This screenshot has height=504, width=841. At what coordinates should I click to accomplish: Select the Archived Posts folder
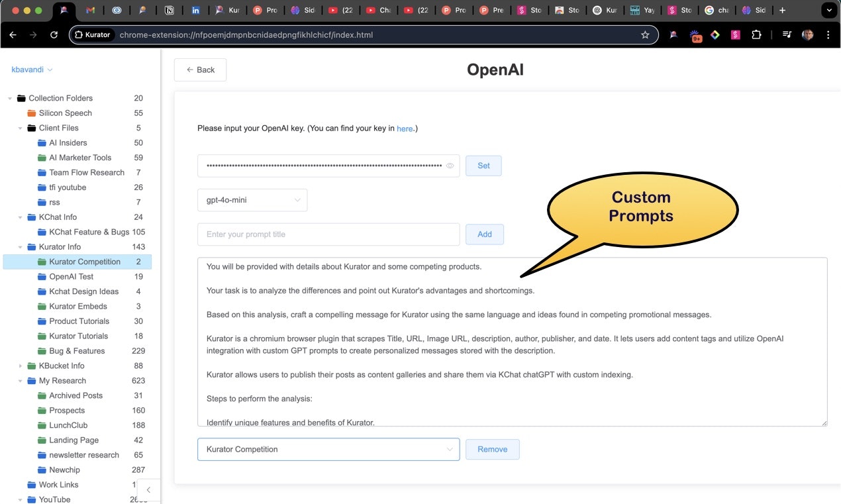[77, 395]
